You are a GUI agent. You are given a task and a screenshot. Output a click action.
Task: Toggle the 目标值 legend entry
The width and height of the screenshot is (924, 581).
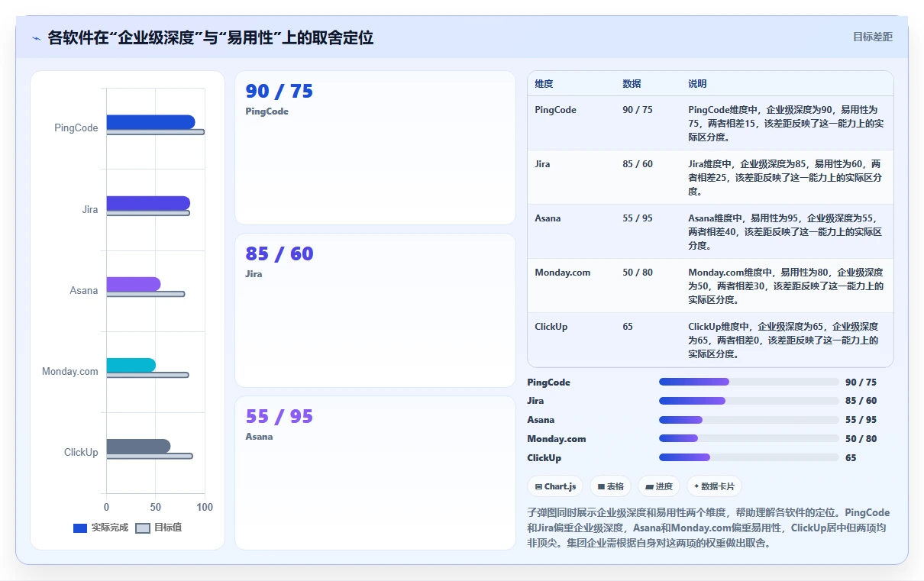point(159,528)
